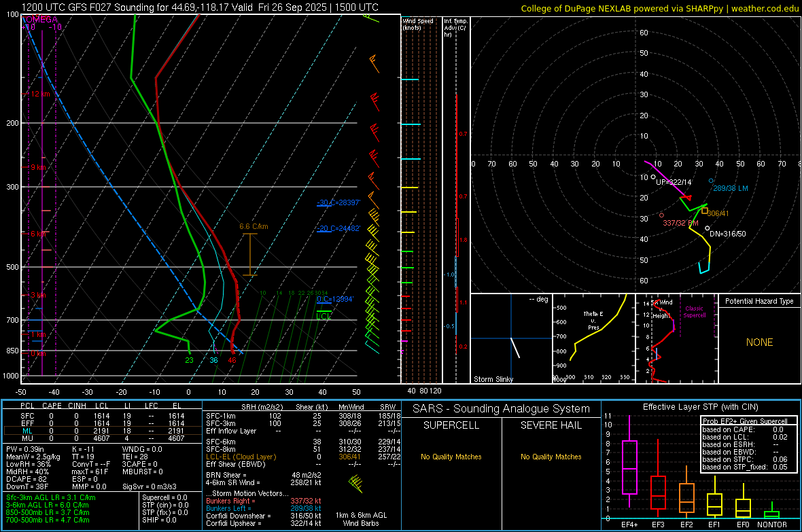Select the MU parcel row label
This screenshot has width=802, height=532.
27,438
